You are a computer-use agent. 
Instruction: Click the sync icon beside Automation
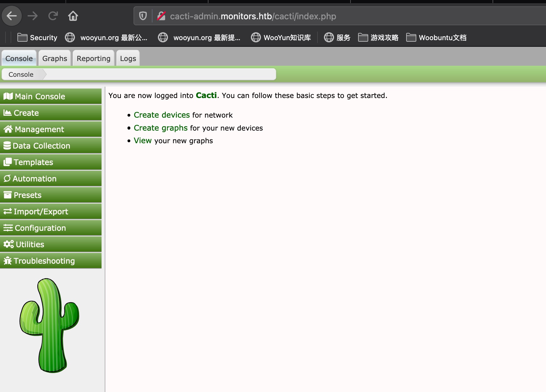click(x=7, y=178)
